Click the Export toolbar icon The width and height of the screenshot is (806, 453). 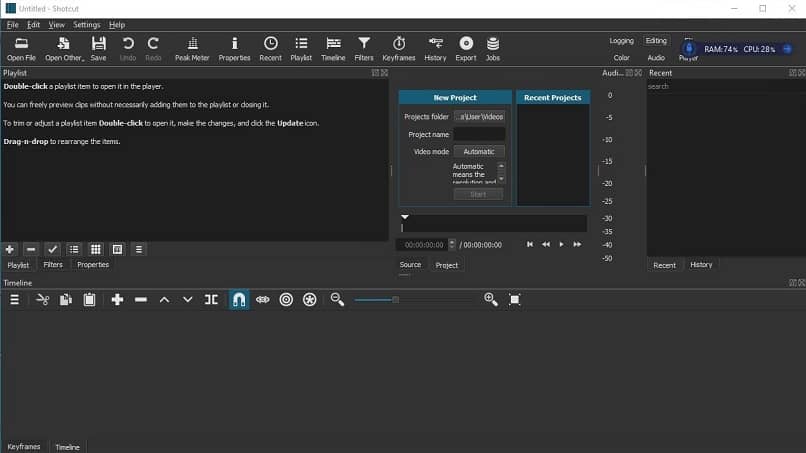click(466, 44)
